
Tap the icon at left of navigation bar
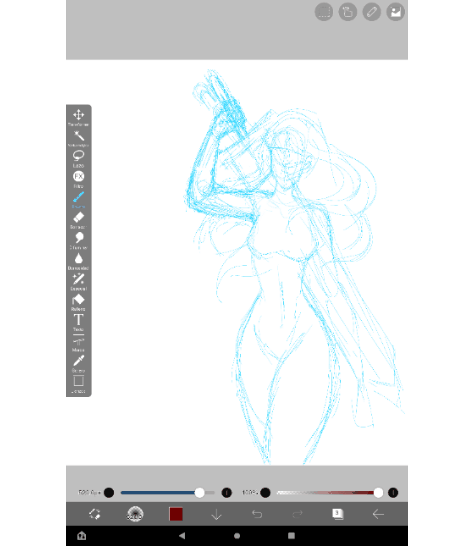click(81, 536)
